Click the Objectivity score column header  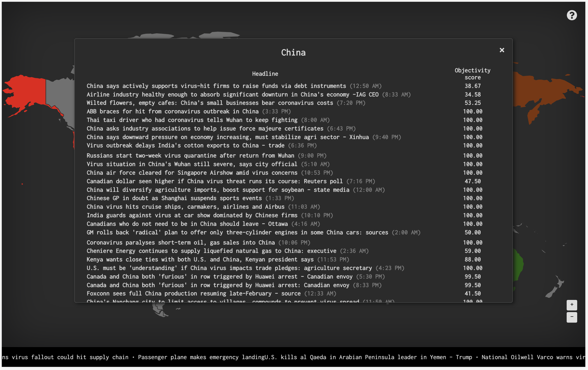point(472,74)
